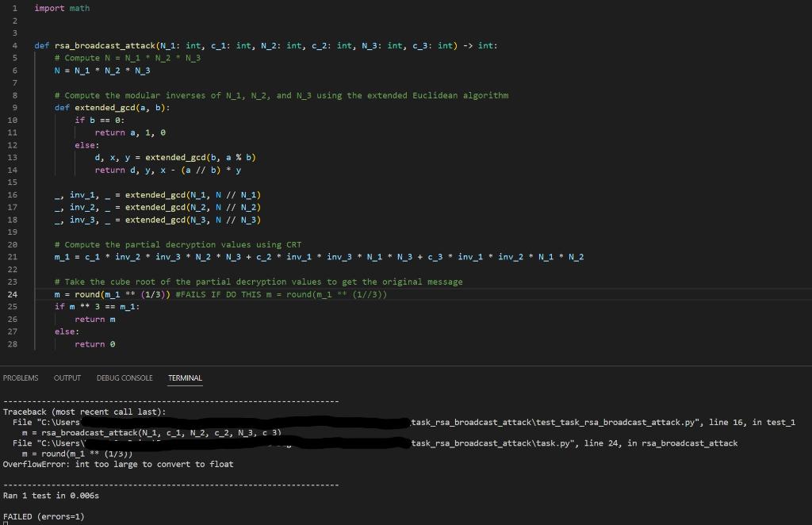Screen dimensions: 812x525
Task: Open the OUTPUT tab
Action: tap(67, 378)
